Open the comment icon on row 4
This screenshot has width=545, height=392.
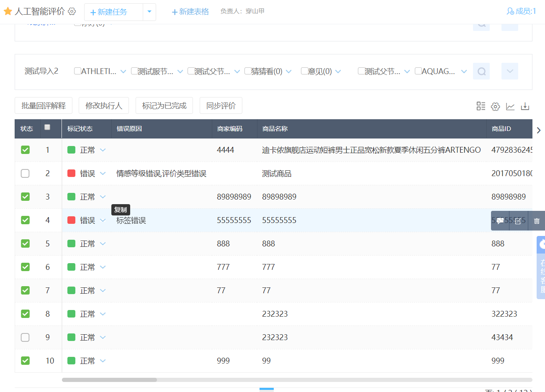[500, 221]
